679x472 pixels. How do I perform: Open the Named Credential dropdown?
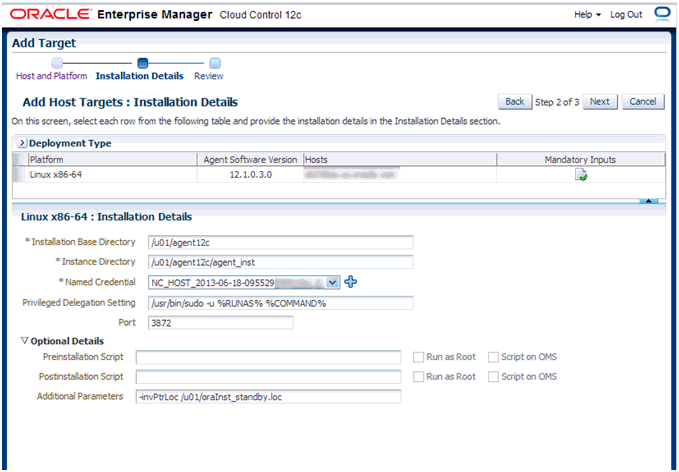332,283
